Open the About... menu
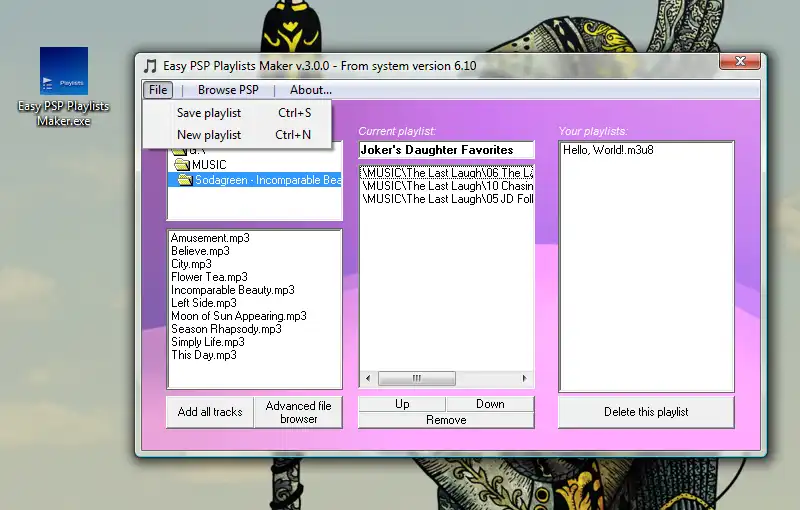 tap(311, 90)
